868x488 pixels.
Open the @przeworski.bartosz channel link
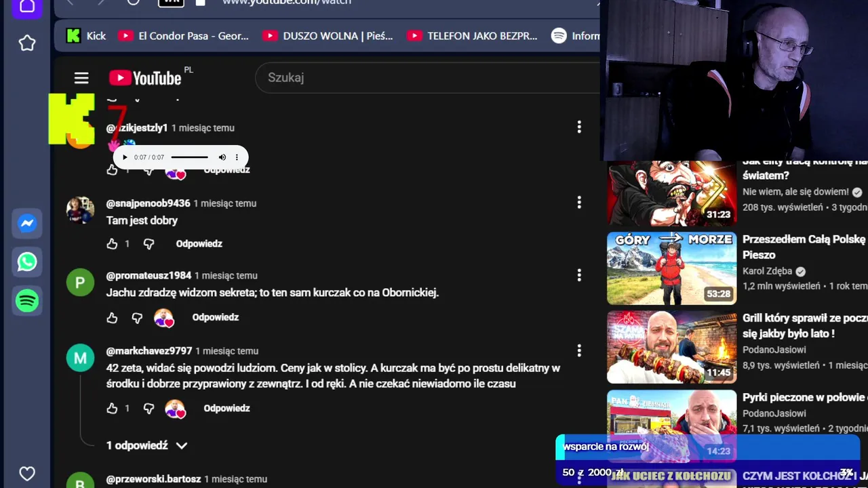[x=153, y=479]
